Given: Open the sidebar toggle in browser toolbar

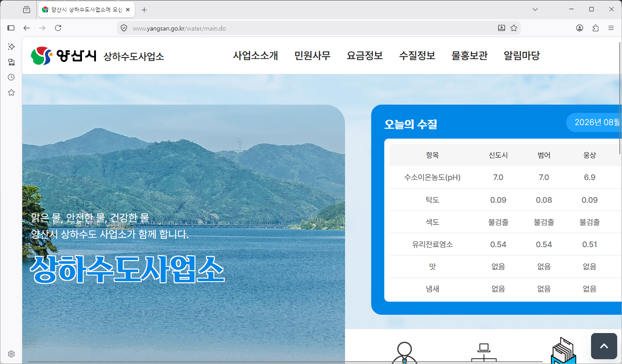Looking at the screenshot, I should (x=11, y=28).
